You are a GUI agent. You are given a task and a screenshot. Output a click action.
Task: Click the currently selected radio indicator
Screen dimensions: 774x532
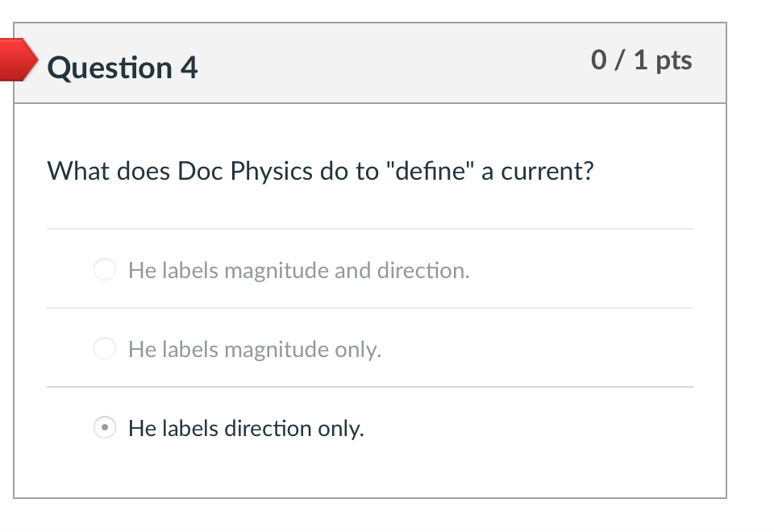click(x=104, y=429)
